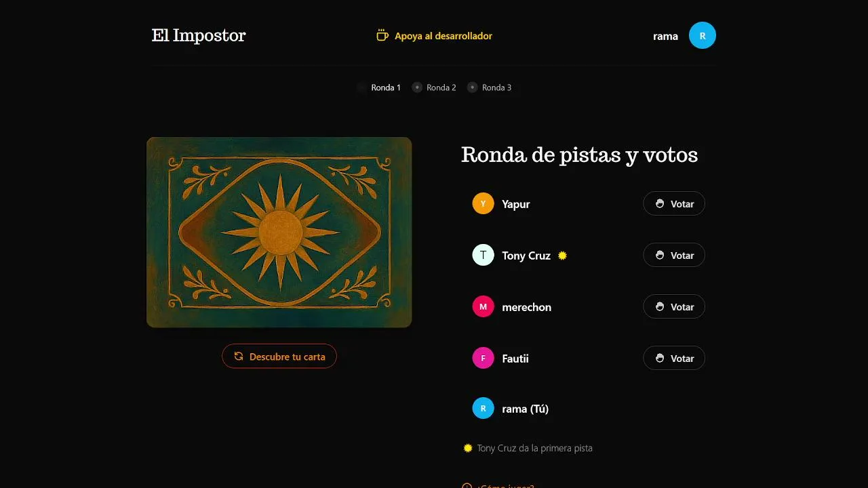
Task: Cast vote for Fautii
Action: pyautogui.click(x=673, y=359)
